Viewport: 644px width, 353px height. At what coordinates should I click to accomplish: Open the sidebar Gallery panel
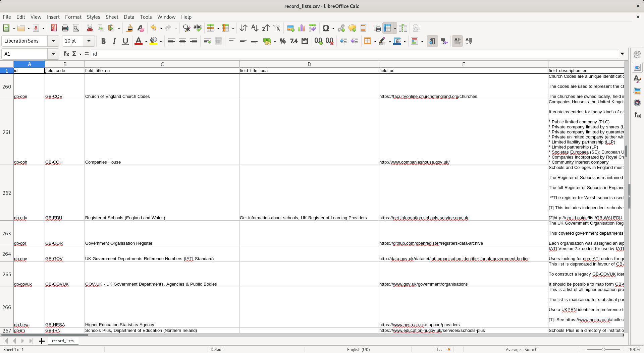pos(637,91)
